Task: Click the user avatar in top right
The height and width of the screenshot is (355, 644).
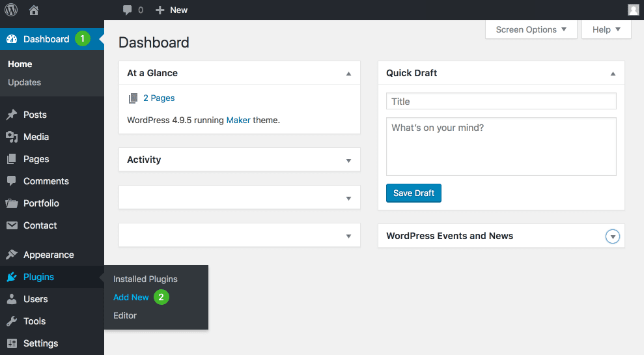Action: click(x=633, y=10)
